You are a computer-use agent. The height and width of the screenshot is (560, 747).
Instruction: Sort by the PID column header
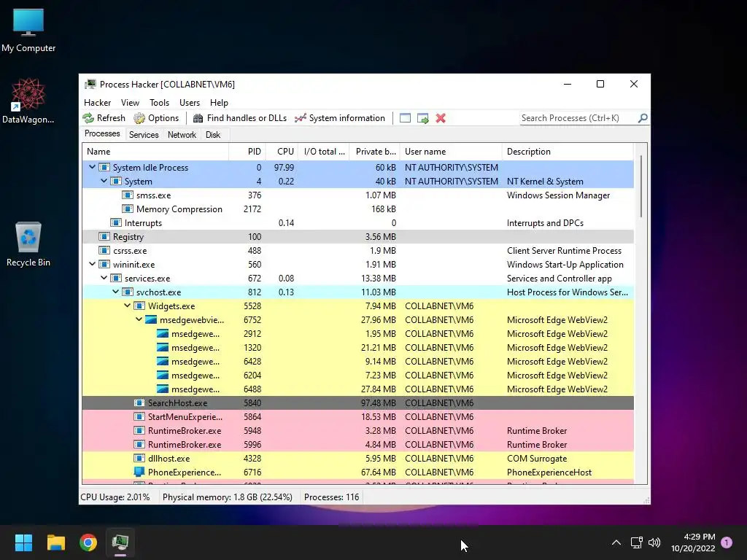pos(247,152)
